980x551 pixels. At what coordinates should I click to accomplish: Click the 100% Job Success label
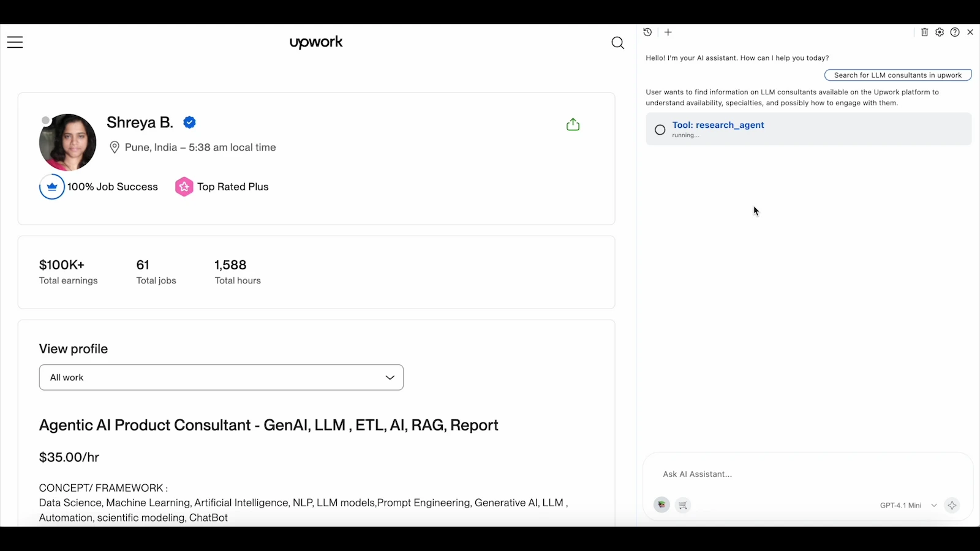point(113,187)
